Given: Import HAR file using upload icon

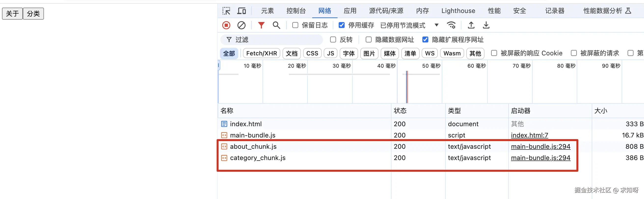Looking at the screenshot, I should click(471, 25).
